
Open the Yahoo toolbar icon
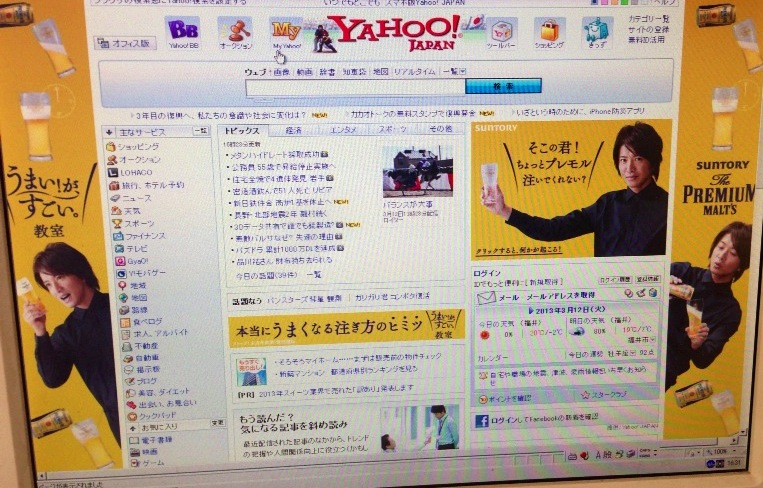500,30
